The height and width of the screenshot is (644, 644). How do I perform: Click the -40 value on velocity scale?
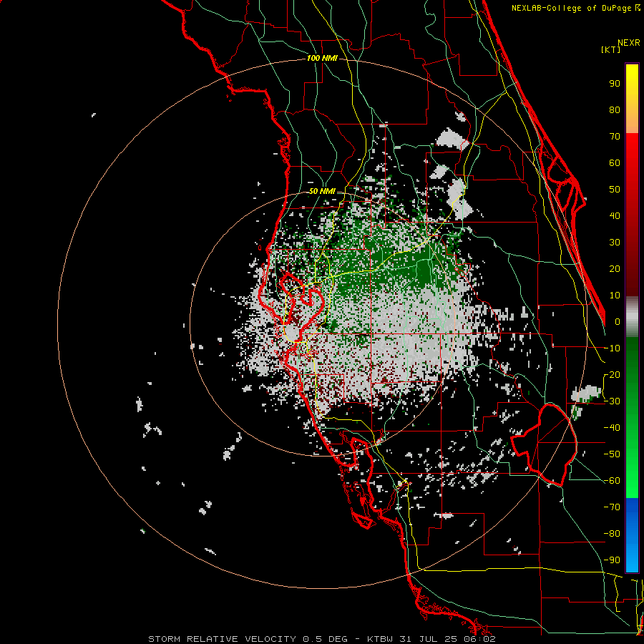(612, 428)
